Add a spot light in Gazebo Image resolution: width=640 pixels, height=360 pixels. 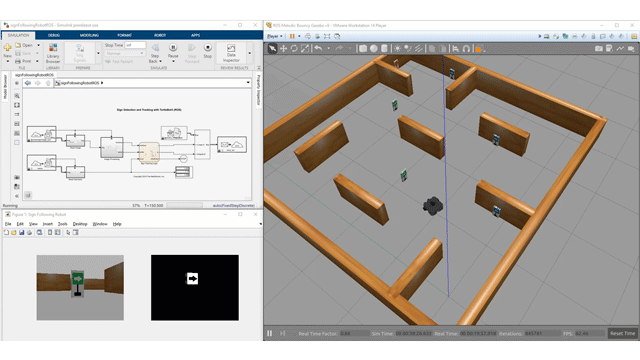408,49
